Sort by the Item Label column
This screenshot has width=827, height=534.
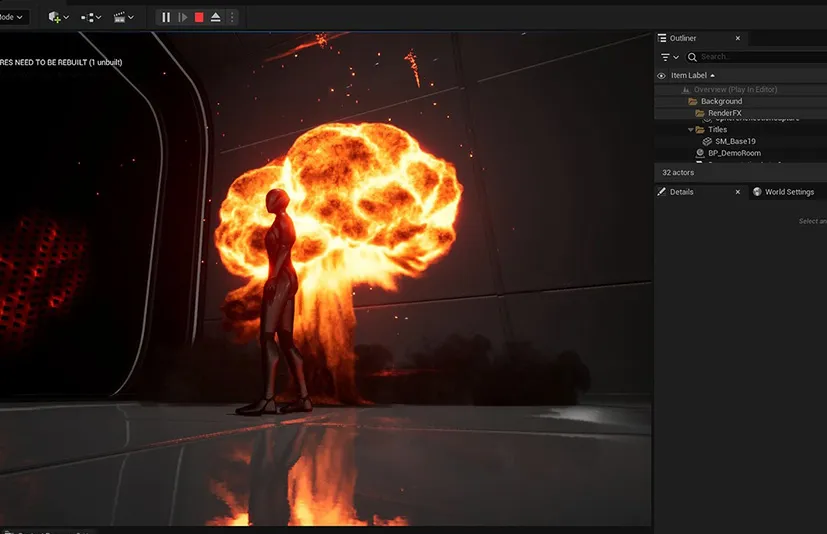(x=693, y=75)
